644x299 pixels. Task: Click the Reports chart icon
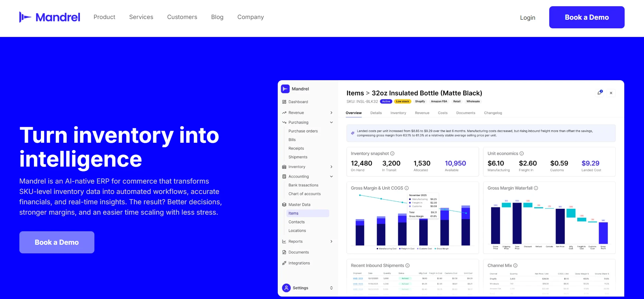click(284, 242)
